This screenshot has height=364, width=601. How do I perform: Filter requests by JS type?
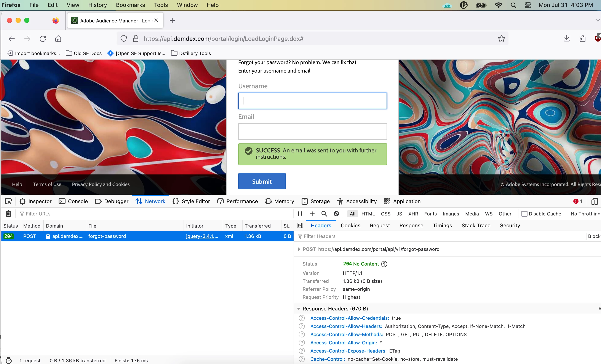point(399,214)
